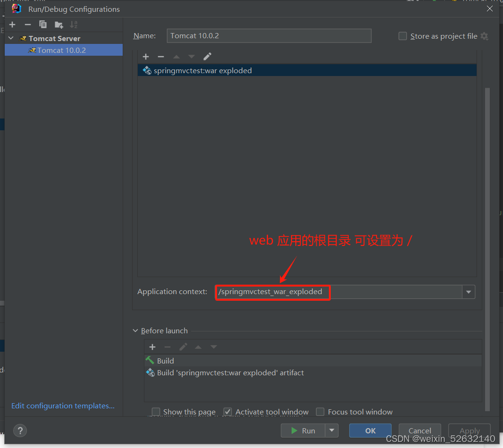Click into Application context text field
Image resolution: width=503 pixels, height=448 pixels.
tap(339, 292)
